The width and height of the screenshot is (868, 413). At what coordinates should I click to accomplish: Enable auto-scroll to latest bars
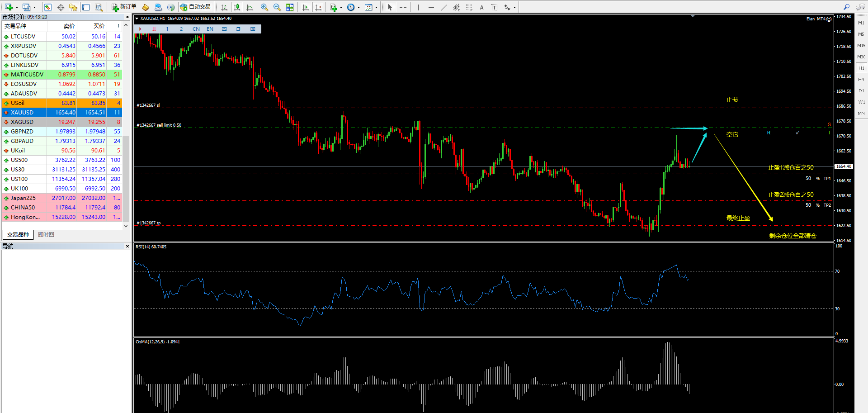[x=306, y=7]
